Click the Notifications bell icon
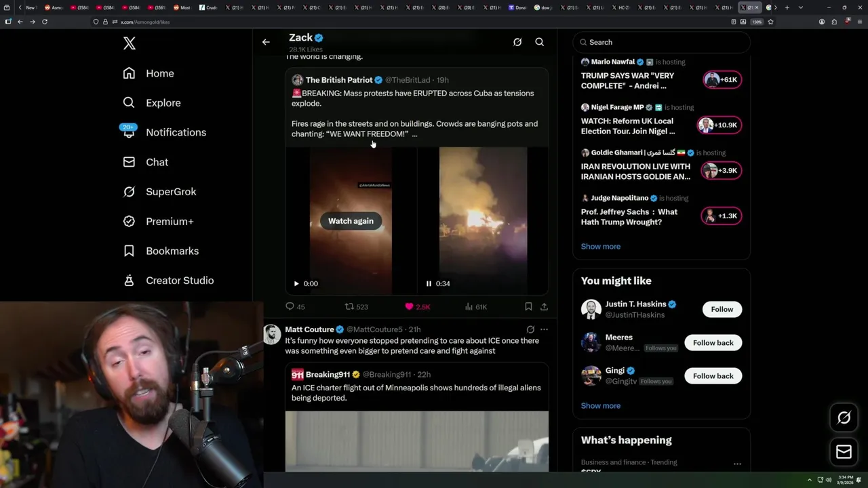Viewport: 868px width, 488px height. (x=129, y=132)
